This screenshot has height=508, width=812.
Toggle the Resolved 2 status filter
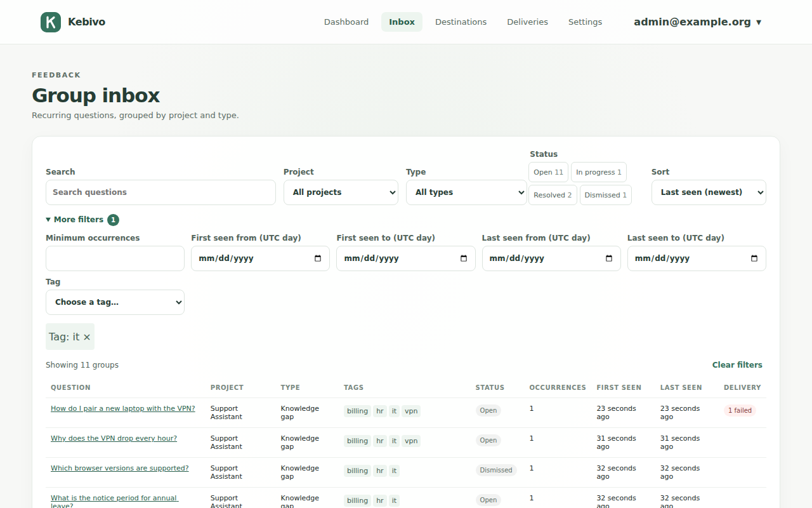[x=553, y=195]
